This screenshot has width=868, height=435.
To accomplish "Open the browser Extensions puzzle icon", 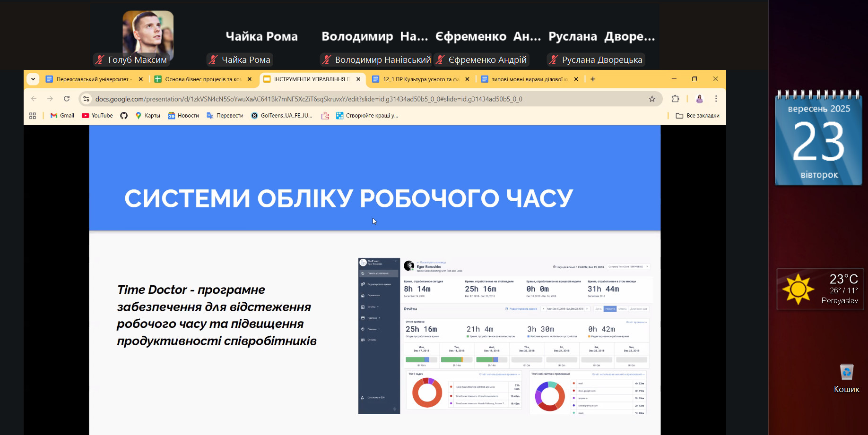I will (x=675, y=99).
